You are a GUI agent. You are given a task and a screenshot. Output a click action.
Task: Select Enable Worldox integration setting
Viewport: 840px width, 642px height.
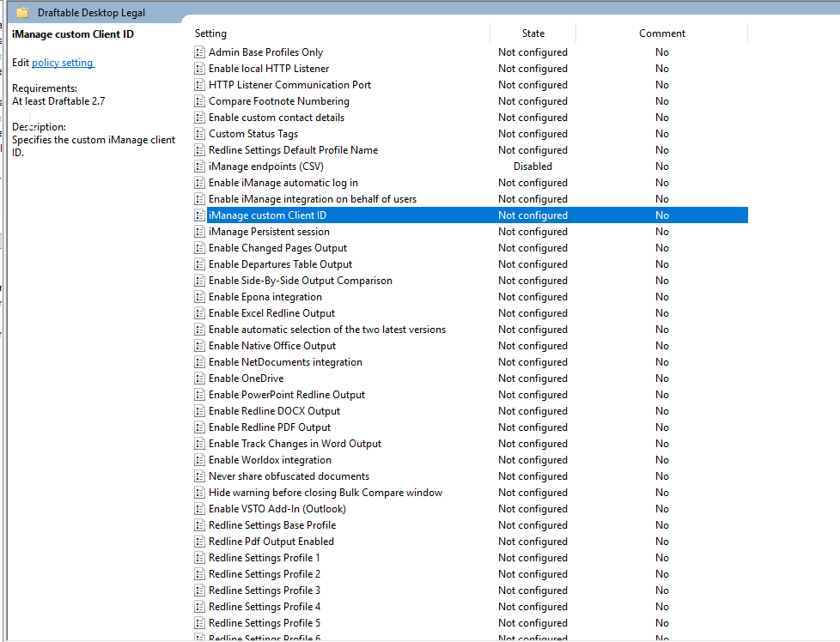click(270, 460)
